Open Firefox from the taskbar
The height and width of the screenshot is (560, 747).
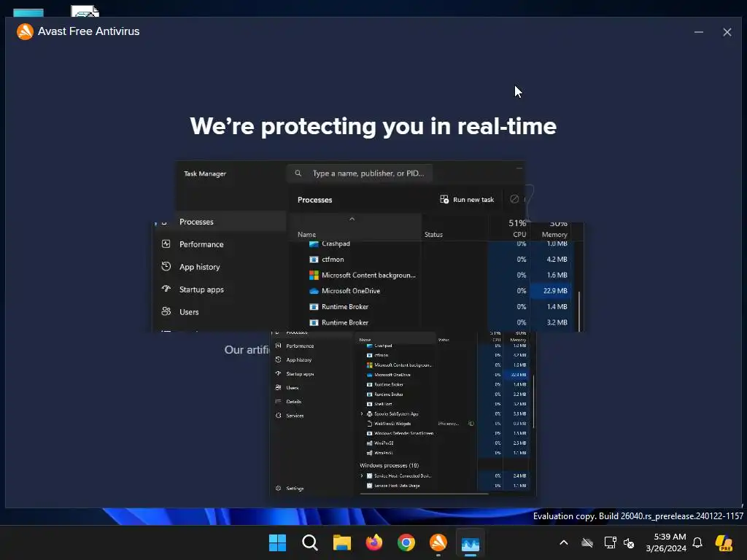374,542
